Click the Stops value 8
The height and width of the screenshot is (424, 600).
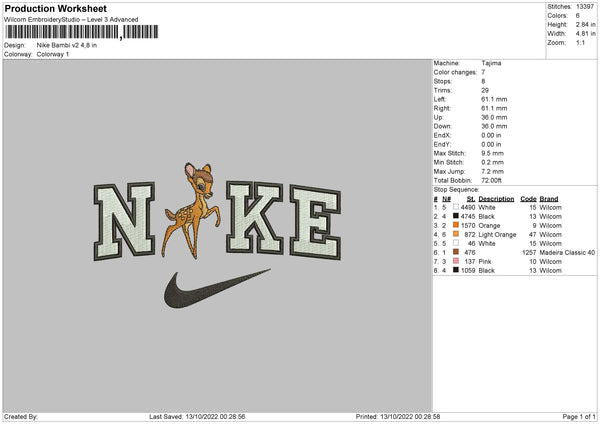[x=483, y=82]
